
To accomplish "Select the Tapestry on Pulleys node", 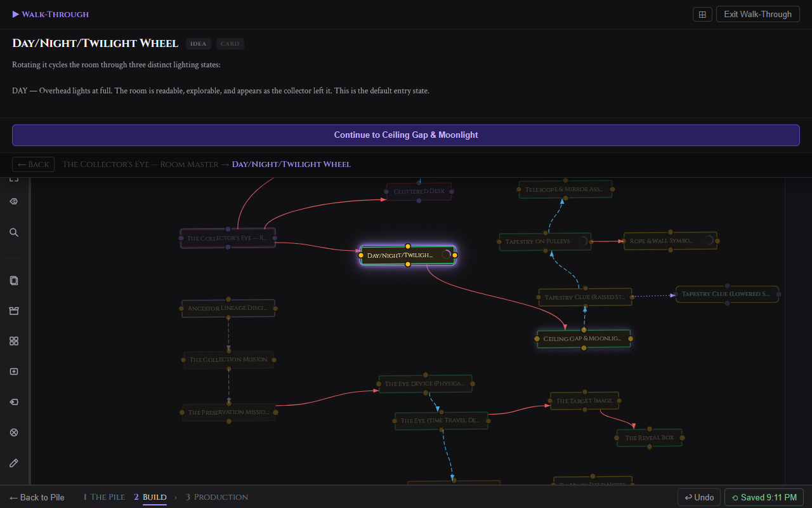I will (x=545, y=241).
